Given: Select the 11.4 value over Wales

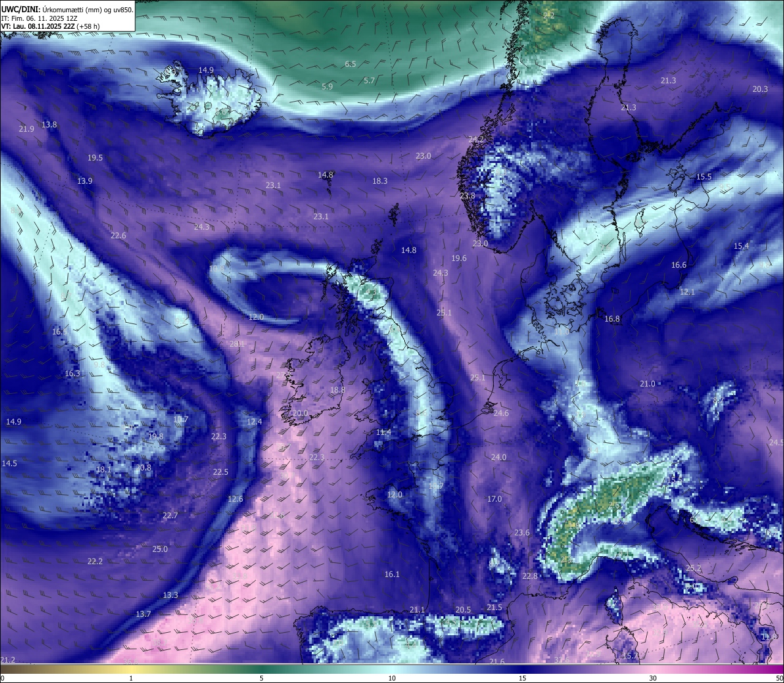Looking at the screenshot, I should (x=383, y=432).
